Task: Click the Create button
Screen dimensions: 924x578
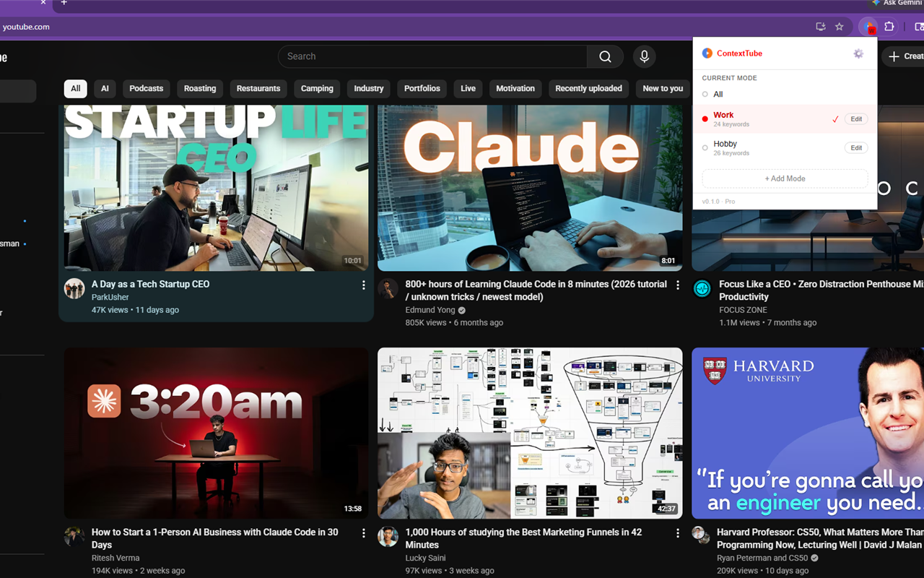Action: point(904,56)
